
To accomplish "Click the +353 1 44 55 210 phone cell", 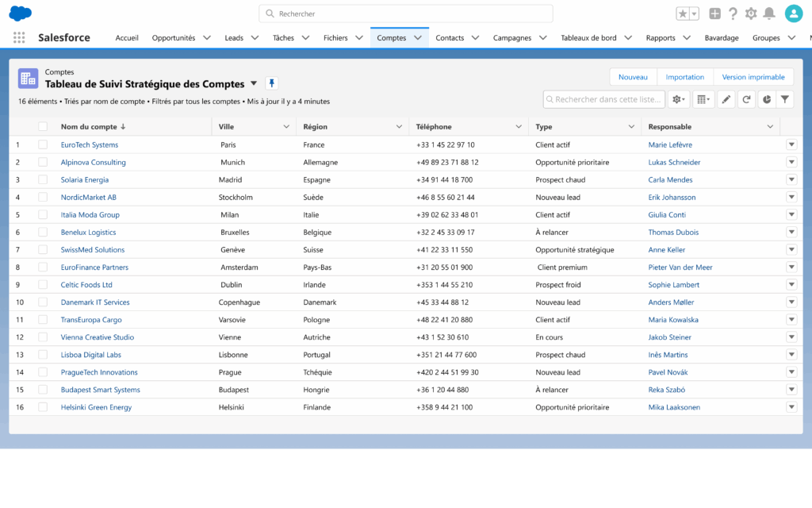I will tap(444, 285).
